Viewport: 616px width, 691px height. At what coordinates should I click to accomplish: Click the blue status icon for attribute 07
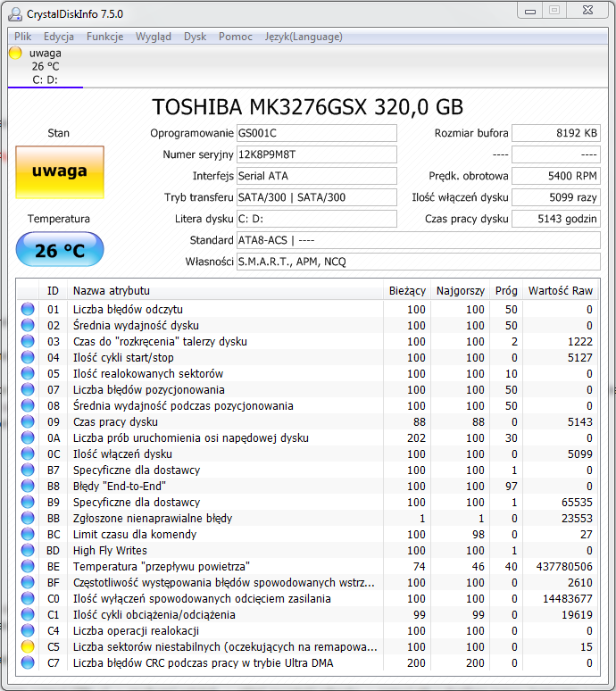click(28, 389)
